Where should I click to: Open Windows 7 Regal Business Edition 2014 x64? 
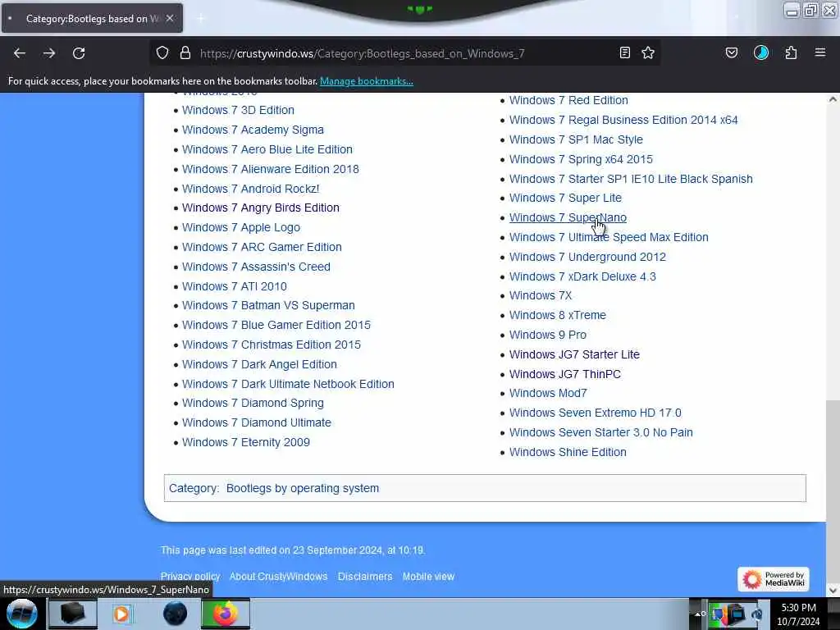pyautogui.click(x=623, y=120)
